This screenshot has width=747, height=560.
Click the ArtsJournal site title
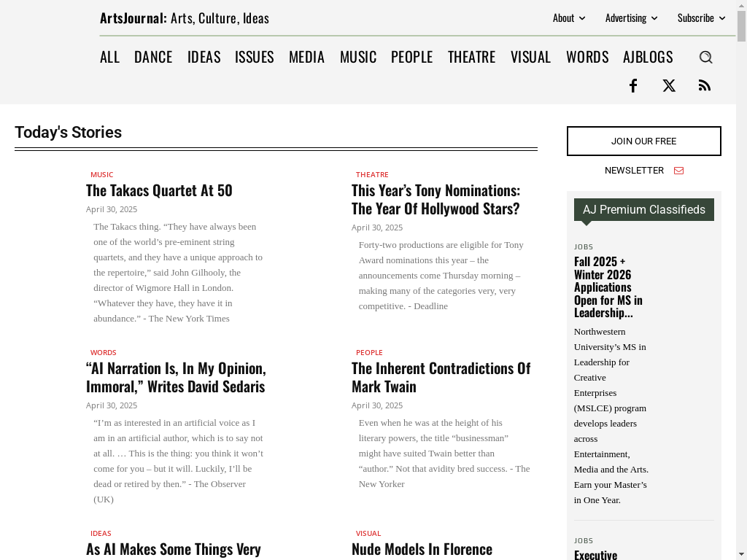coord(185,18)
